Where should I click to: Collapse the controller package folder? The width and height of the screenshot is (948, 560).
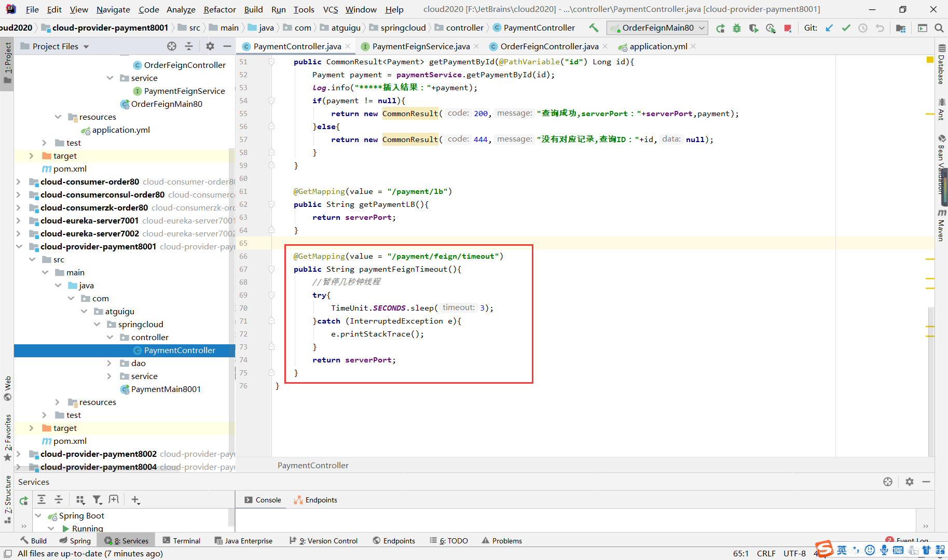[109, 337]
